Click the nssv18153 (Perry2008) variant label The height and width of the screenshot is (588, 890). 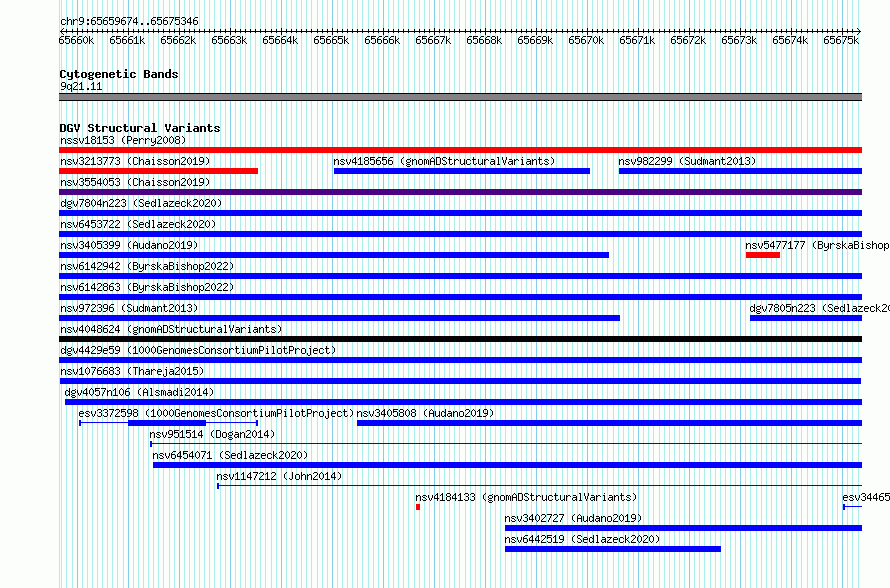[123, 140]
